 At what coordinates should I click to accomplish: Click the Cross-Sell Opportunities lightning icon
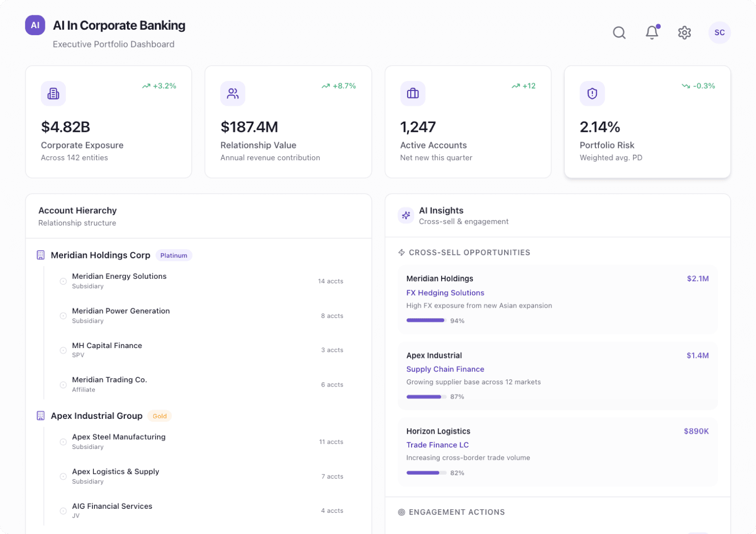[x=401, y=252]
